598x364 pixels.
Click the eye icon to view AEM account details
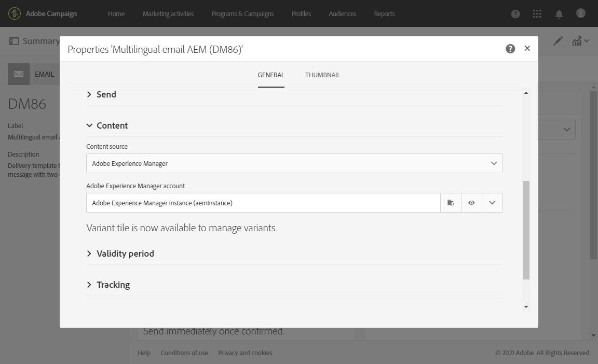(471, 203)
